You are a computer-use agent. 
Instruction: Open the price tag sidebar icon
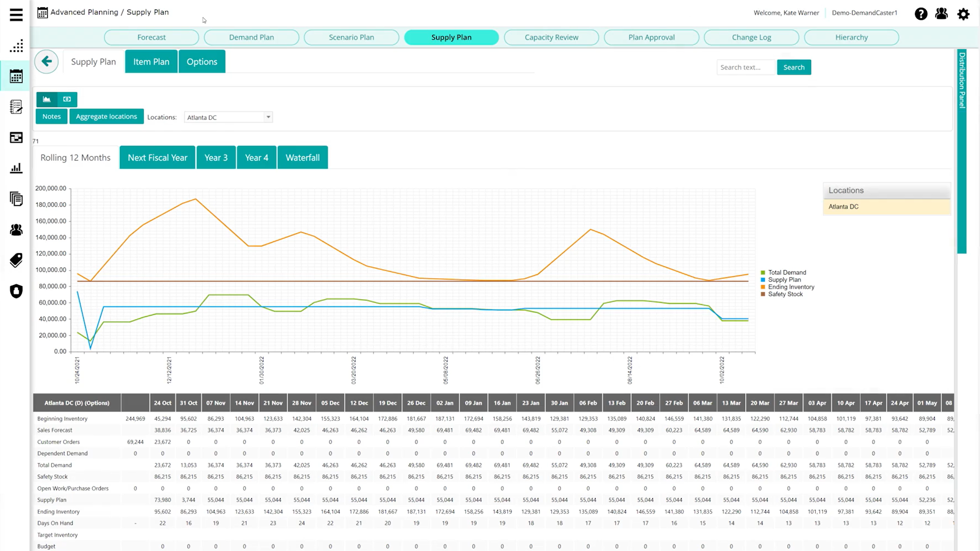(x=16, y=260)
